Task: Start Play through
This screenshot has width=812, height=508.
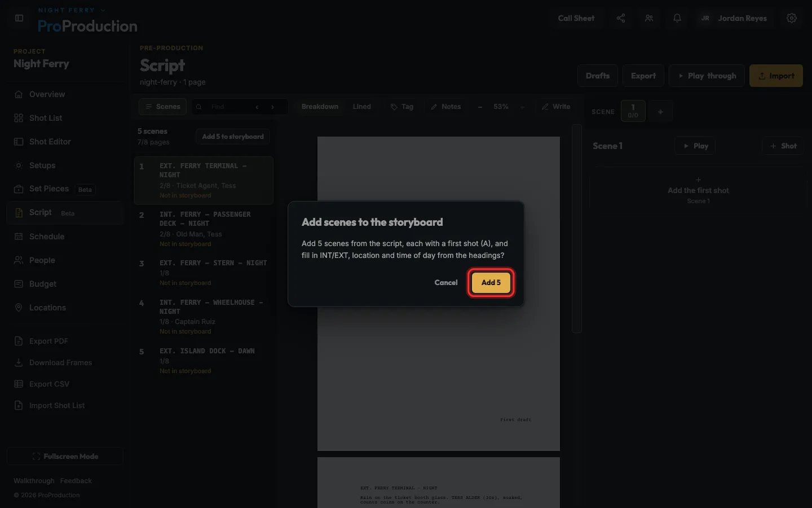Action: 707,76
